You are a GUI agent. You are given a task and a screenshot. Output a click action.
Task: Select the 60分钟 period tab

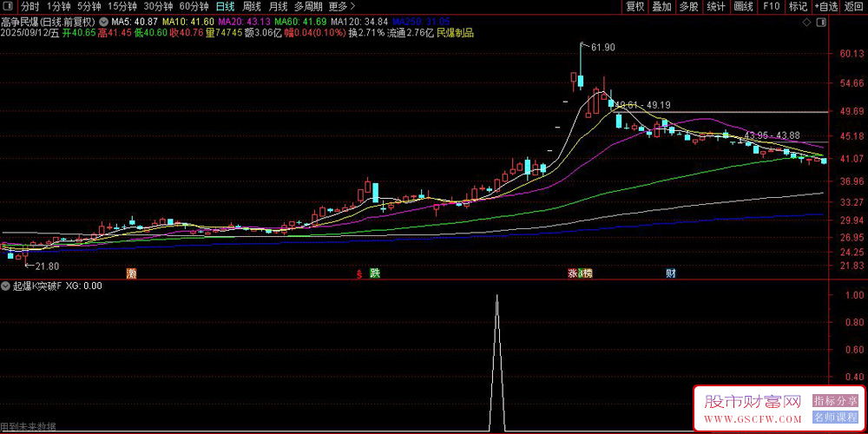coord(194,7)
